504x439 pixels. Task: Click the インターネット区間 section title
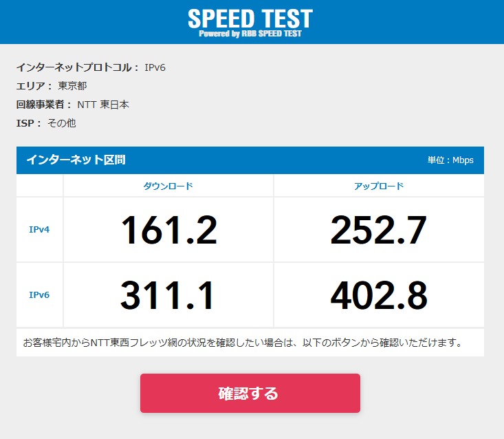pyautogui.click(x=76, y=160)
